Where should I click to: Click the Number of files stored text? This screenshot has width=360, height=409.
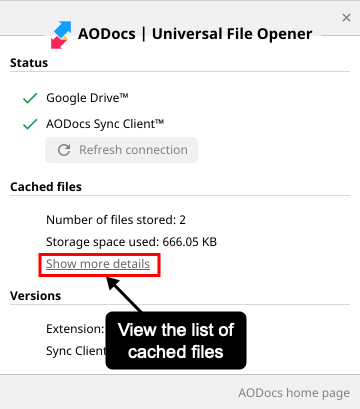tap(116, 220)
